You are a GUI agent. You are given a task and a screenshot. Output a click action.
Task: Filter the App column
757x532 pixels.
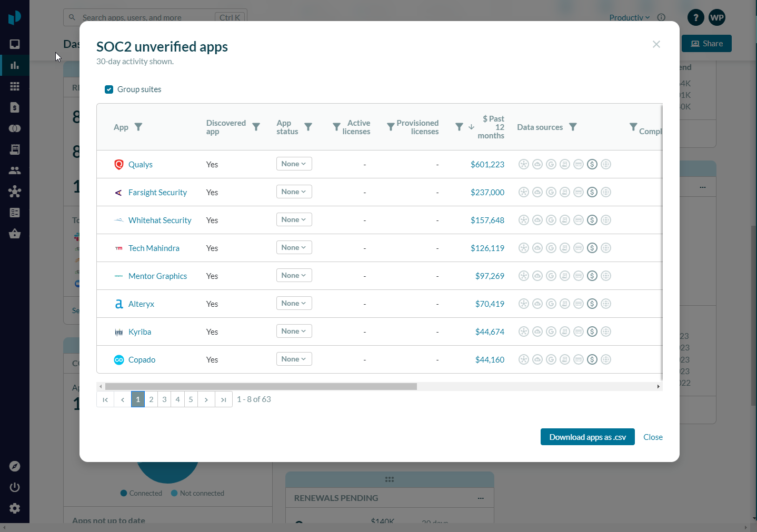click(x=138, y=127)
